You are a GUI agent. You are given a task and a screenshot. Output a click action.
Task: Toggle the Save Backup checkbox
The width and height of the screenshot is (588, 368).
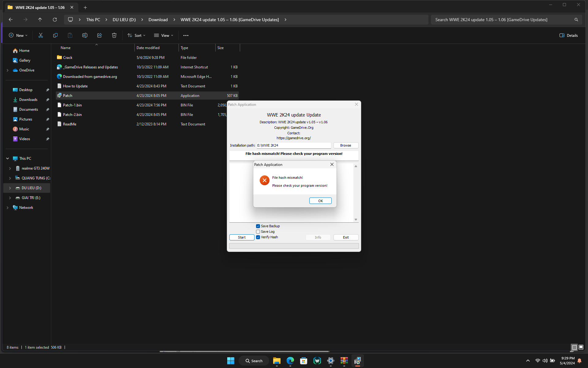coord(258,226)
